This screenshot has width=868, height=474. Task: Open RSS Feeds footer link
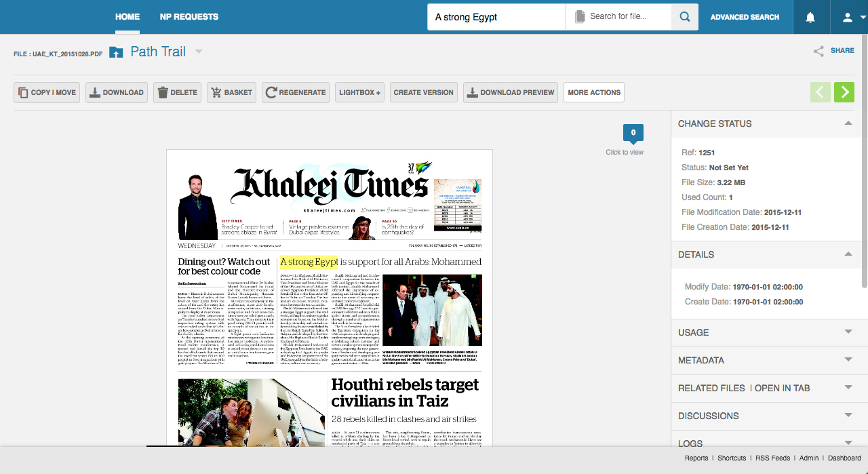click(x=773, y=458)
